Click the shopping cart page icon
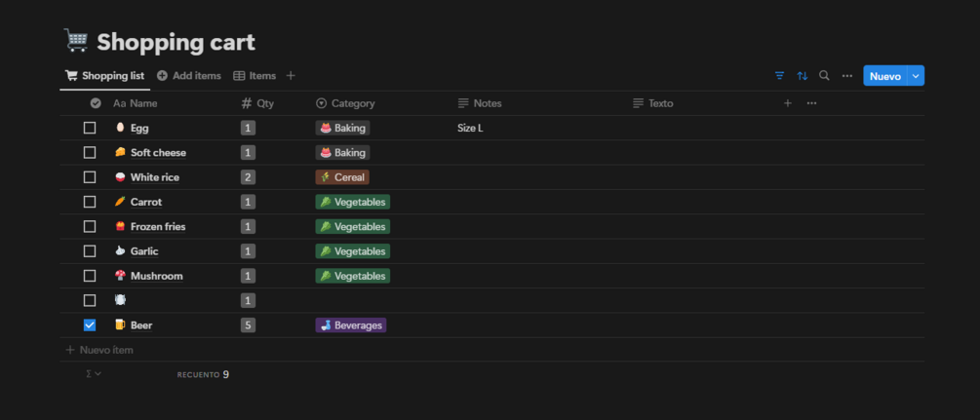This screenshot has height=420, width=980. point(75,41)
